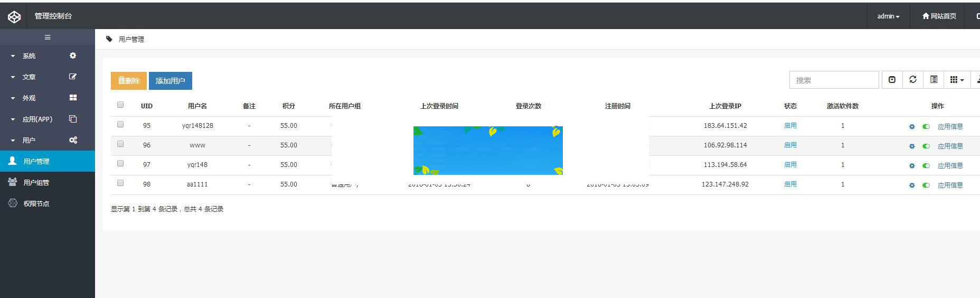Collapse sidebar using the hamburger icon
The width and height of the screenshot is (980, 298).
(x=48, y=38)
